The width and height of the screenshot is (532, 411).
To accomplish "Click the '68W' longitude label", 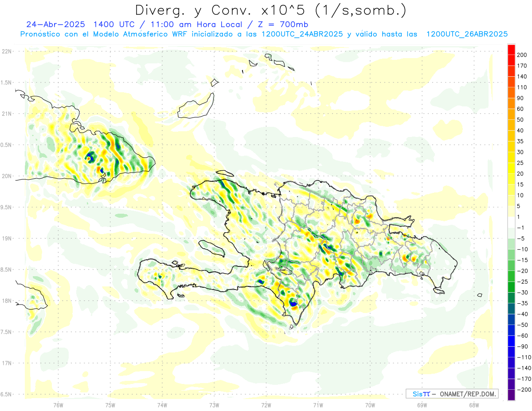I will point(474,404).
